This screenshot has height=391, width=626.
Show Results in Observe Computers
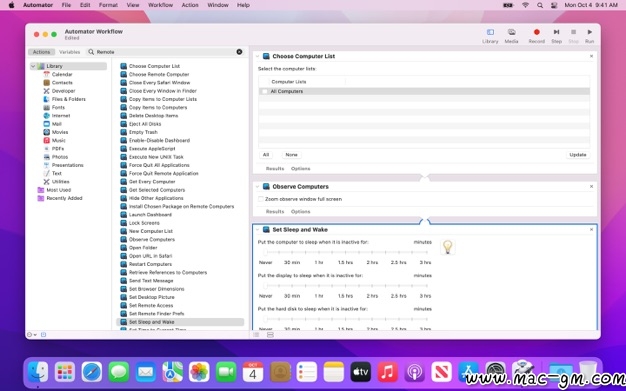pyautogui.click(x=275, y=212)
